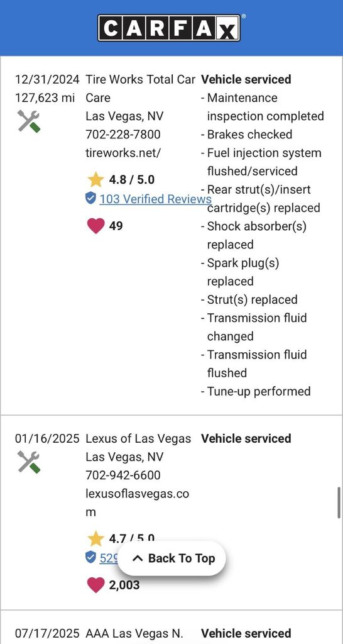Image resolution: width=343 pixels, height=644 pixels.
Task: Click the shield icon under Lexus rating
Action: [90, 558]
